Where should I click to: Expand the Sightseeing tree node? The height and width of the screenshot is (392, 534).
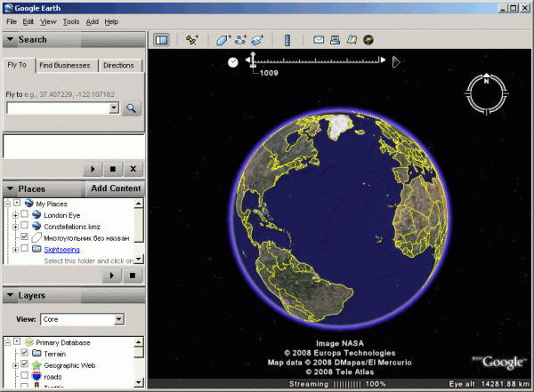tap(15, 250)
